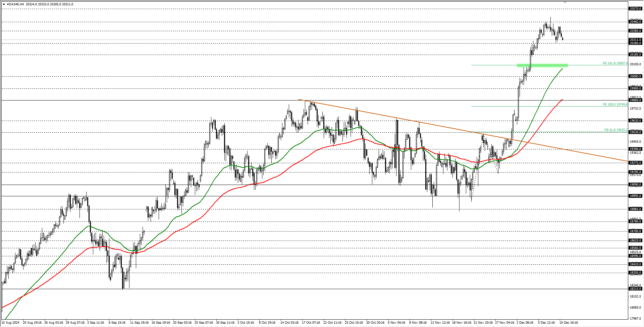Select the green rectangle zone near FE 161.8
This screenshot has height=327, width=644.
point(542,65)
